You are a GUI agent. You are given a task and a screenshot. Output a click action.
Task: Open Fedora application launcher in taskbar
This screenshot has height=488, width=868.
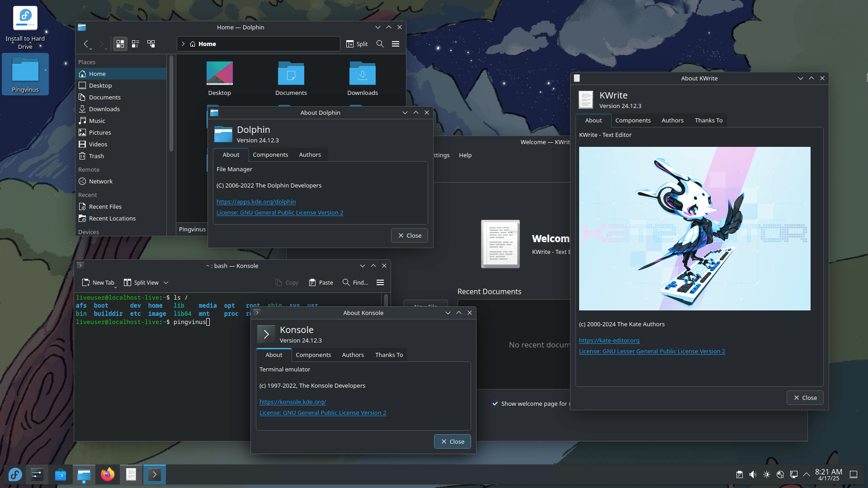15,474
